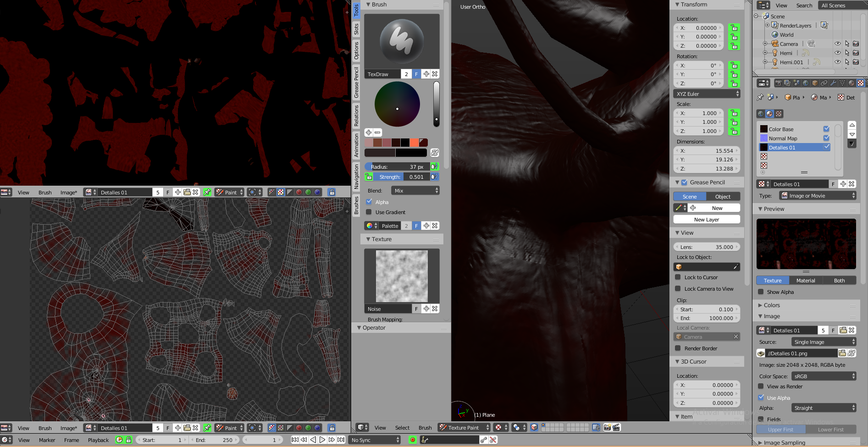Expand the Colors panel in texture properties
Image resolution: width=868 pixels, height=447 pixels.
[x=771, y=305]
